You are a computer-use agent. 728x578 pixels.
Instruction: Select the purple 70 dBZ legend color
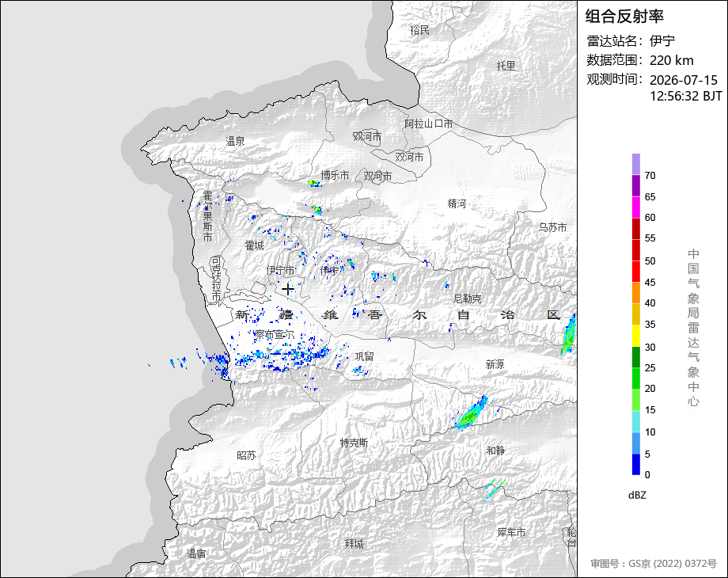[x=636, y=164]
